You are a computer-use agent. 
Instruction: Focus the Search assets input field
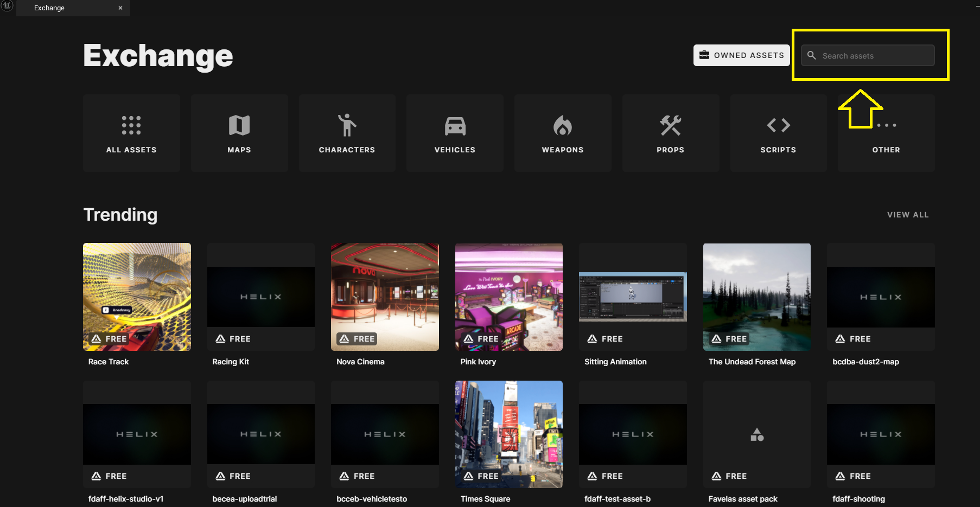[875, 56]
